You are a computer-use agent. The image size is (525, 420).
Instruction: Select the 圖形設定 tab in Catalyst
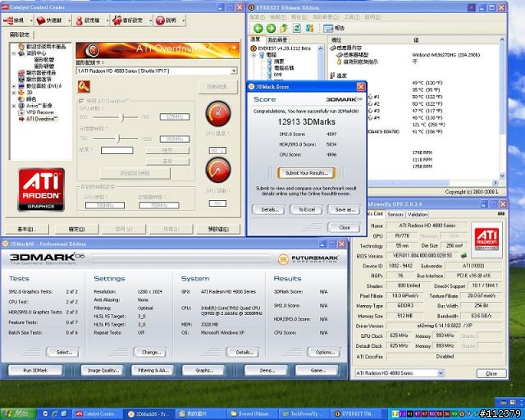click(20, 34)
